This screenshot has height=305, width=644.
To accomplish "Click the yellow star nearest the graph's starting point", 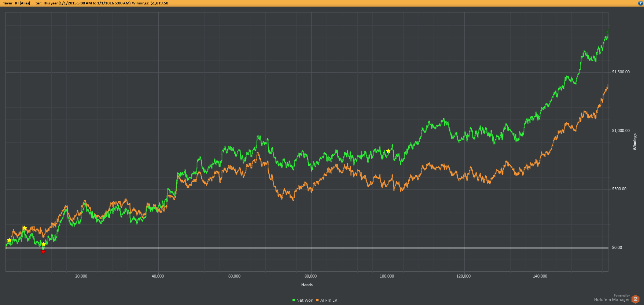I will pyautogui.click(x=9, y=240).
